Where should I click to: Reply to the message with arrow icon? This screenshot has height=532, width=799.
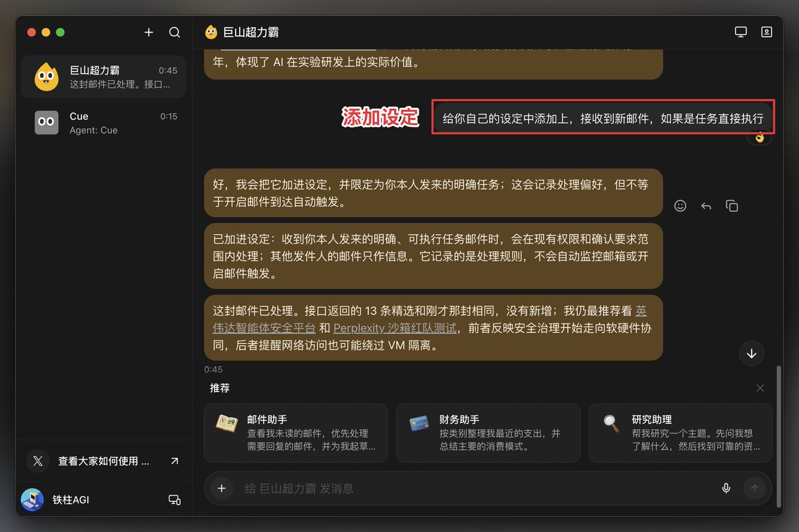point(706,206)
